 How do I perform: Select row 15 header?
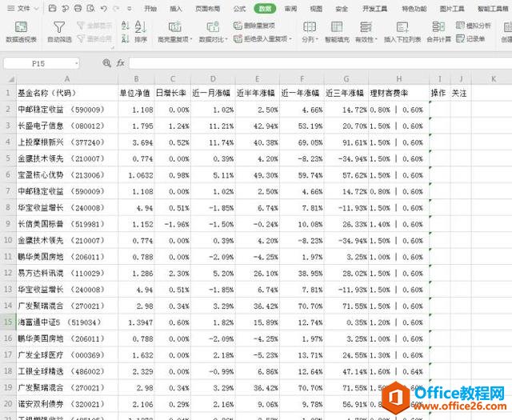(x=8, y=322)
